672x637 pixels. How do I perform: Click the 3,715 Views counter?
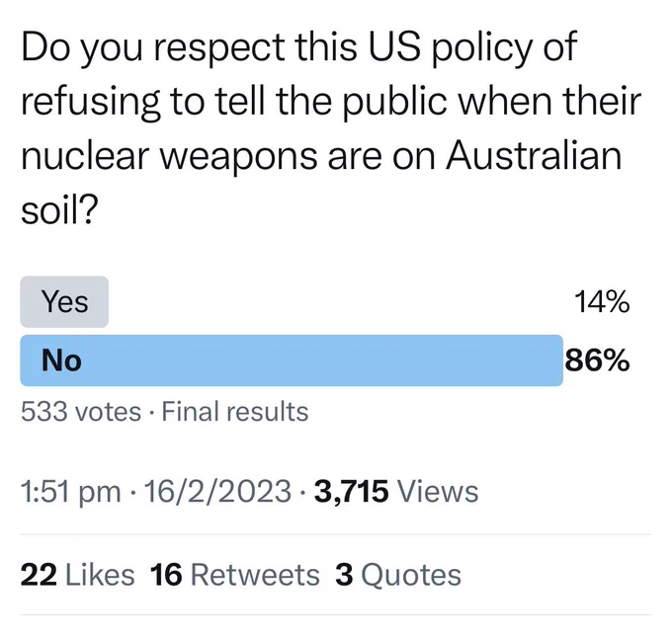pos(396,491)
